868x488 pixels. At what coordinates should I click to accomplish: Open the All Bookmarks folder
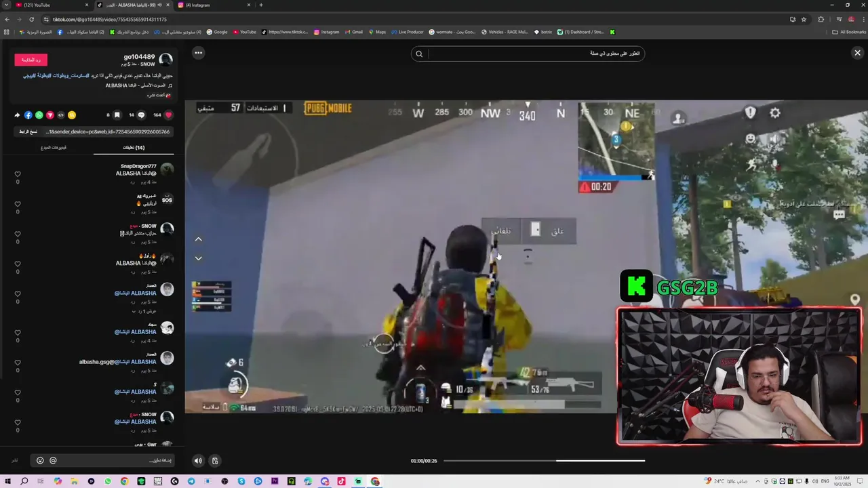tap(849, 32)
